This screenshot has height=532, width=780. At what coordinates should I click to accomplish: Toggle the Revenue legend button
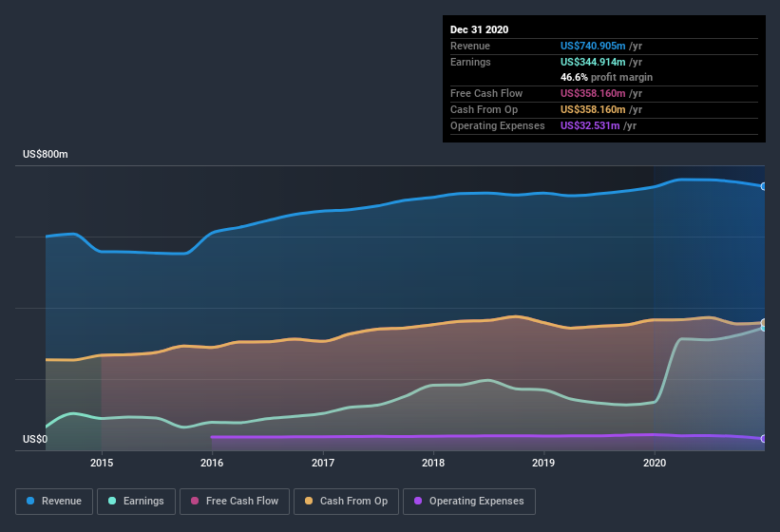pyautogui.click(x=54, y=502)
